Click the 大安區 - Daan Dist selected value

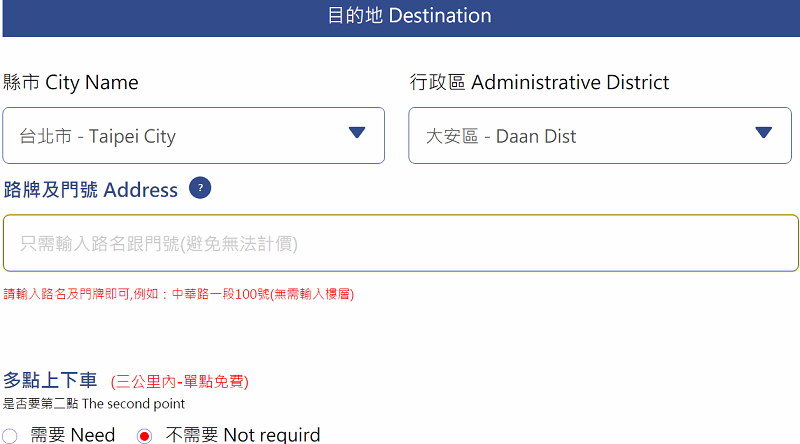click(501, 137)
